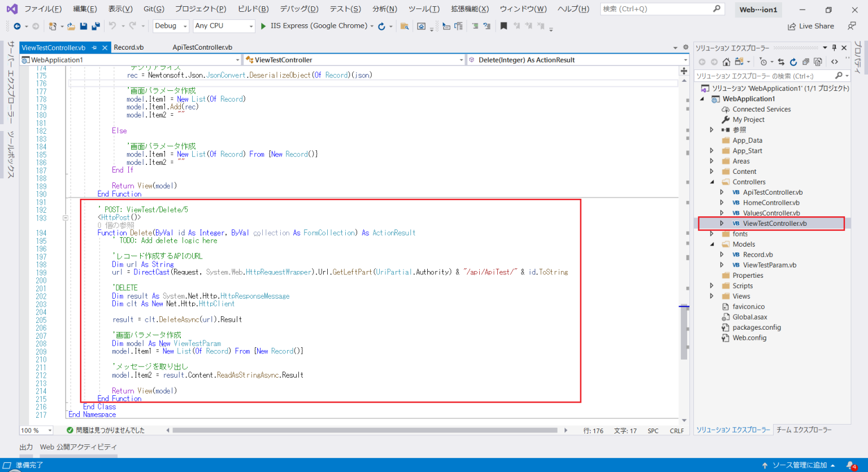
Task: Toggle a bookmark on the current line
Action: (x=503, y=26)
